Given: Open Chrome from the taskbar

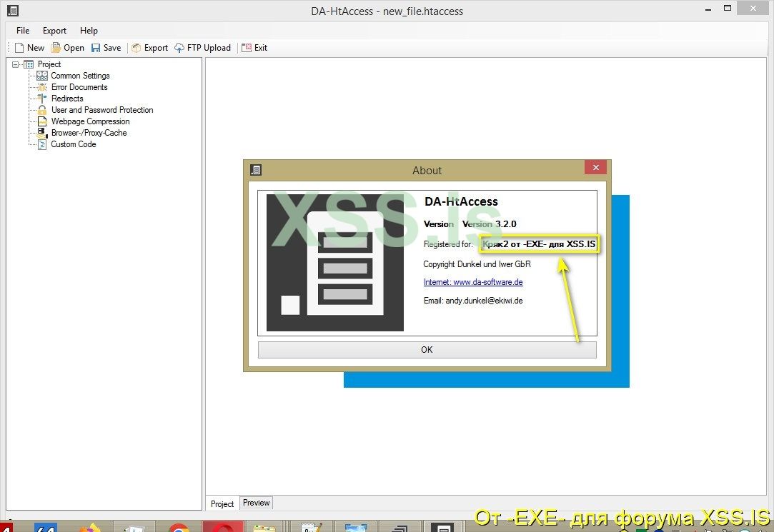Looking at the screenshot, I should [x=179, y=526].
